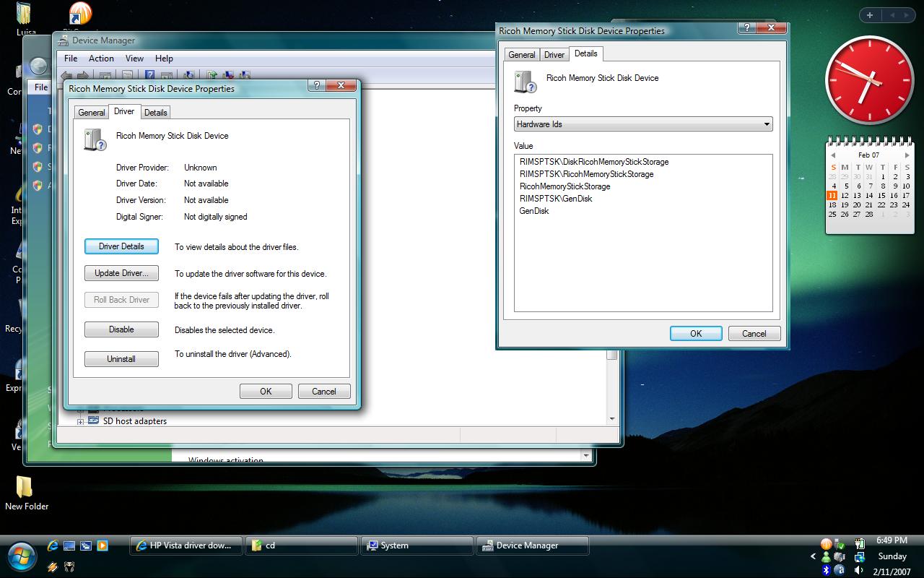Select Driver tab in left properties dialog
Image resolution: width=924 pixels, height=578 pixels.
[124, 111]
